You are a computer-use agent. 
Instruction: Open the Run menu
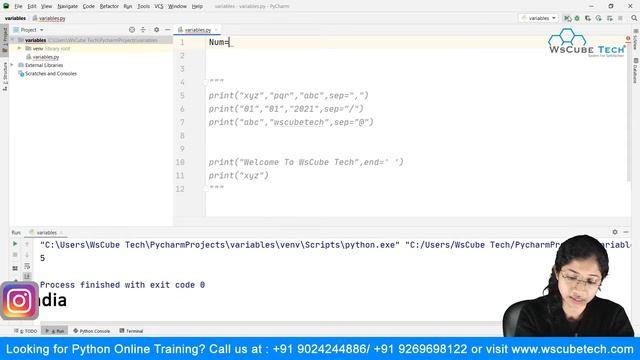(128, 7)
